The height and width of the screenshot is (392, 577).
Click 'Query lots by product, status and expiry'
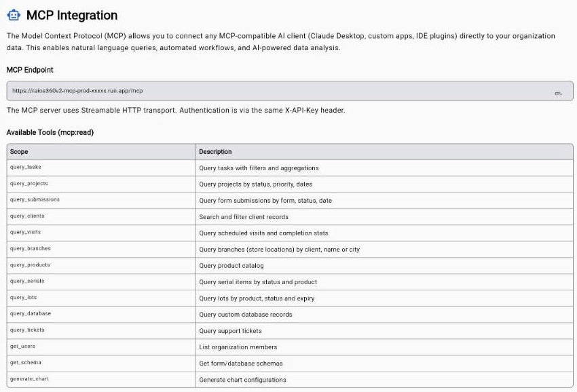(257, 298)
